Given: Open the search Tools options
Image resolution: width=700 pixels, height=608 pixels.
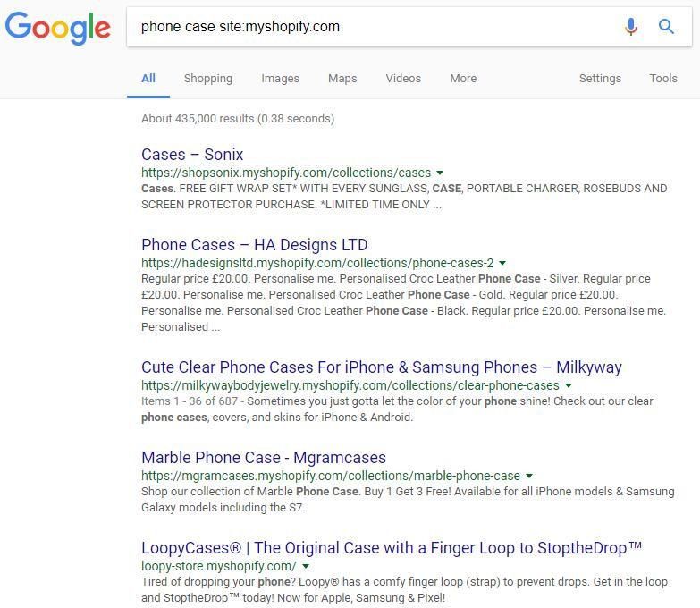Looking at the screenshot, I should [x=663, y=79].
